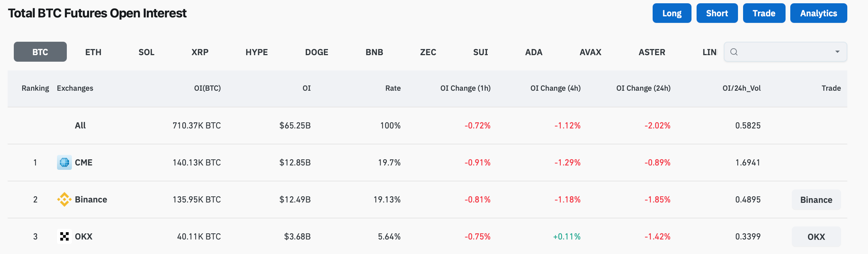Click the exchange search input field
This screenshot has width=868, height=254.
tap(781, 52)
